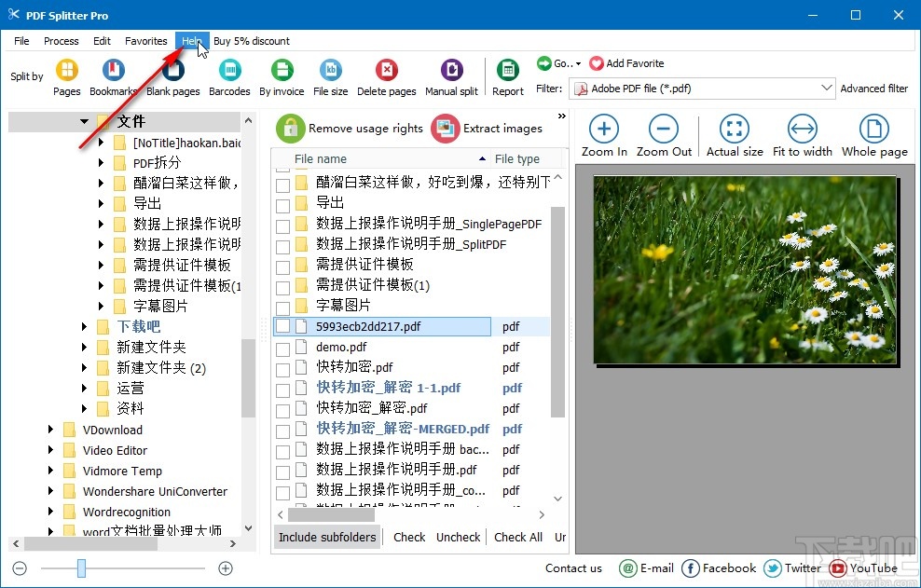Screen dimensions: 921x588
Task: Open the E-mail contact link
Action: coord(646,568)
